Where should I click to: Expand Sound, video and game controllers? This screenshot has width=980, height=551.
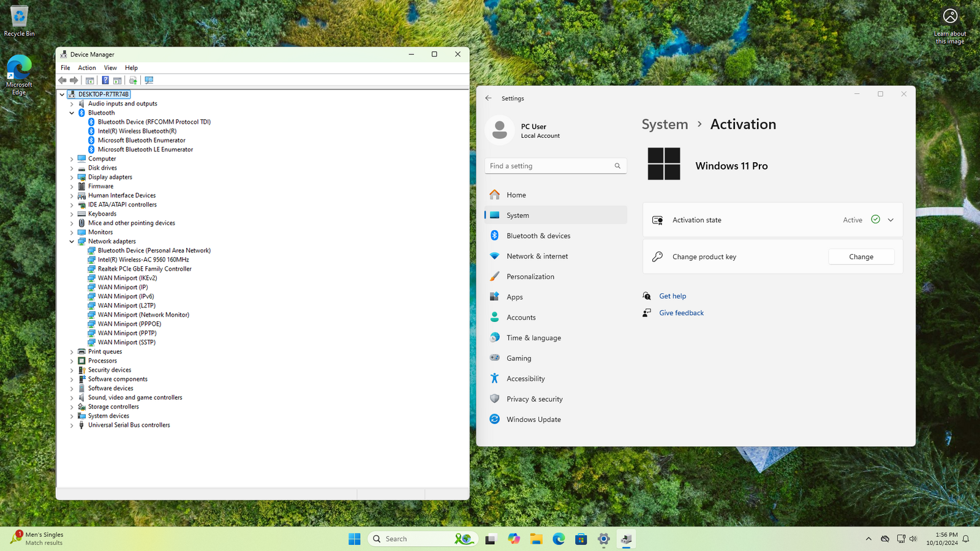click(x=72, y=397)
